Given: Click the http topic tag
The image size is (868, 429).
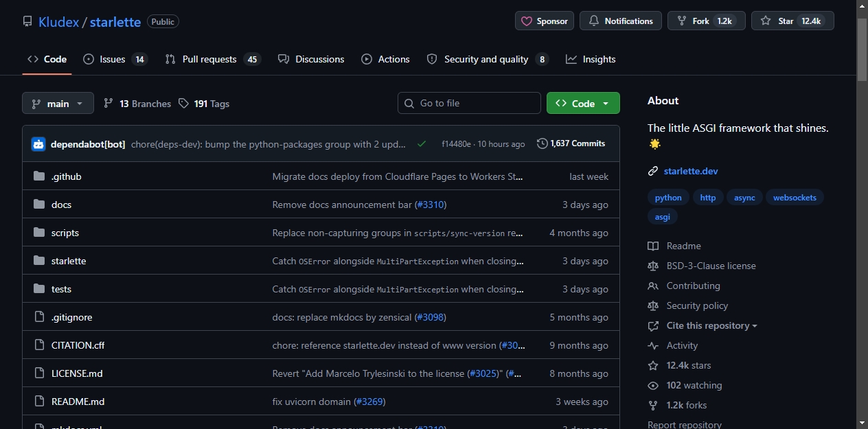Looking at the screenshot, I should [x=707, y=198].
